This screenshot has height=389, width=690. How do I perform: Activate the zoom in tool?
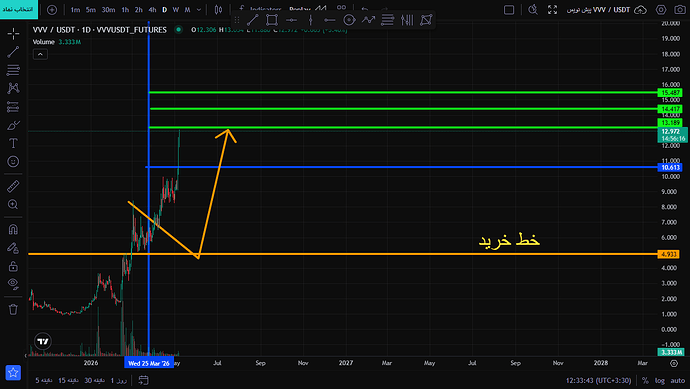pos(13,204)
